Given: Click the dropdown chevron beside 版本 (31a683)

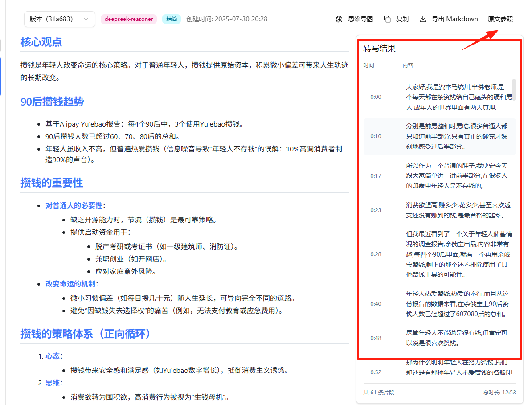Looking at the screenshot, I should [x=86, y=19].
